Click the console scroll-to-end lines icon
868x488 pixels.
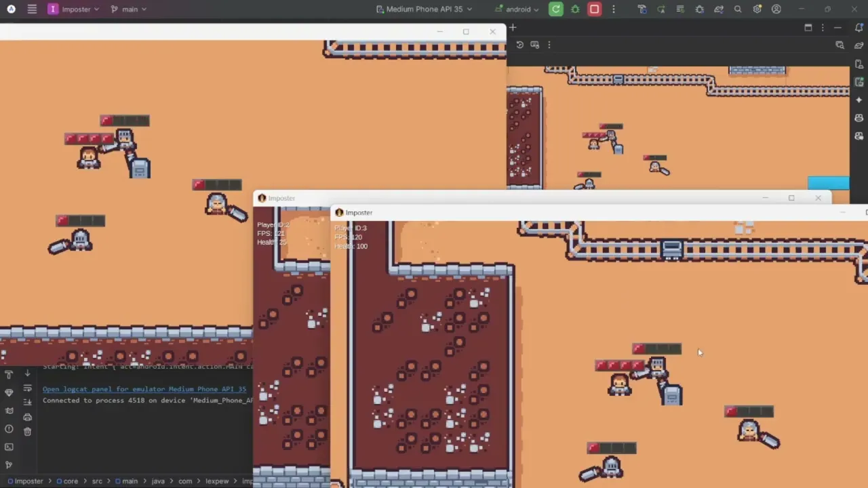coord(28,403)
